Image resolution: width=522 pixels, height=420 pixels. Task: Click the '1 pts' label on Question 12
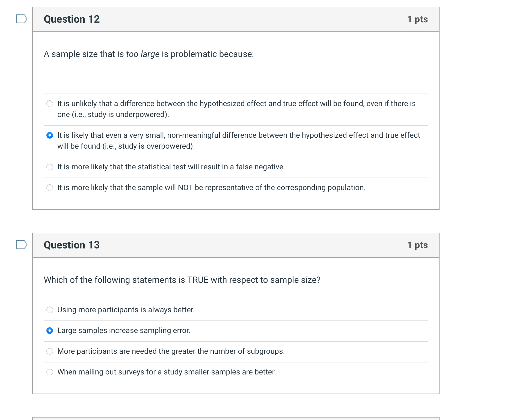417,19
